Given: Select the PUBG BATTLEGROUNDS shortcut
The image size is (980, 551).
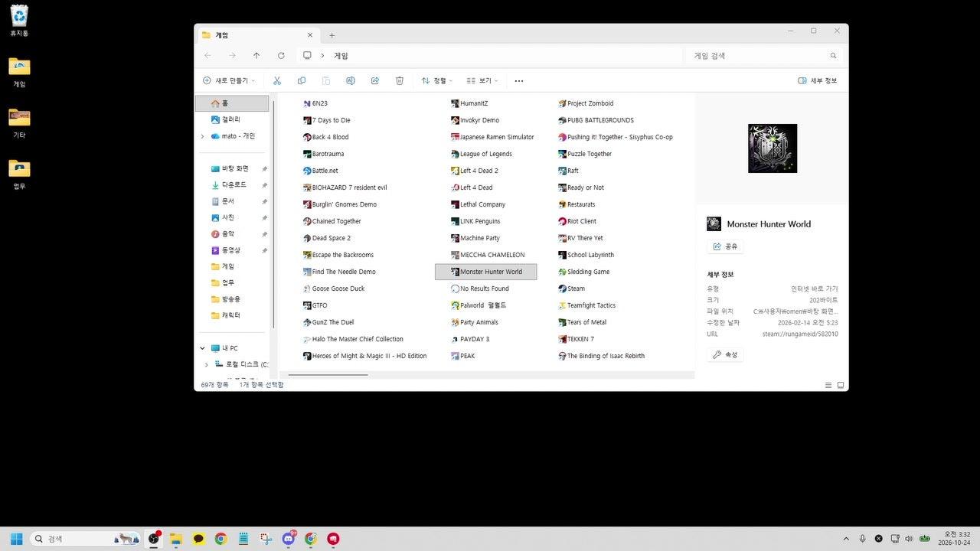Looking at the screenshot, I should [x=596, y=120].
